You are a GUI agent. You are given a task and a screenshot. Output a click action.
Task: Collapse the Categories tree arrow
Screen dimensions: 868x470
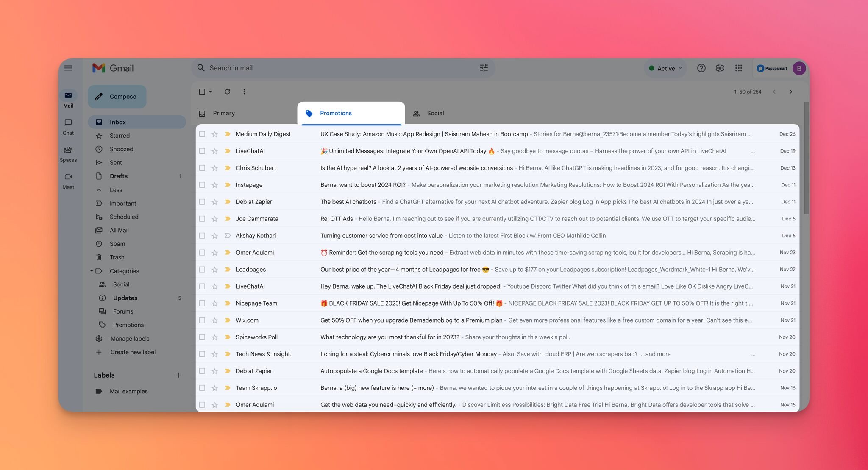[x=92, y=271]
